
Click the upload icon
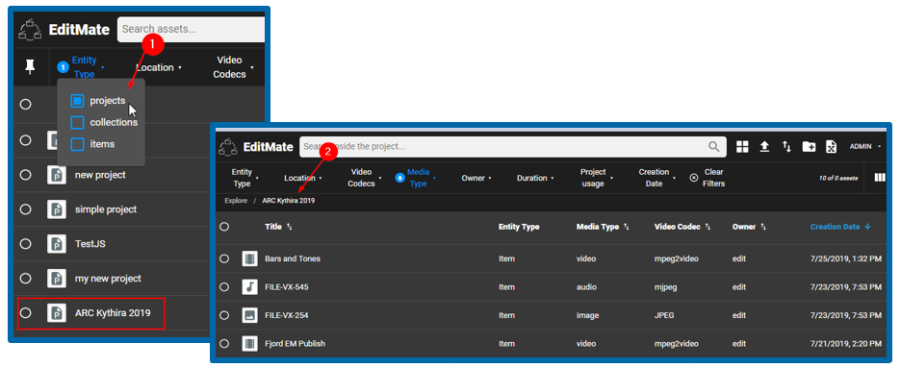[x=765, y=147]
